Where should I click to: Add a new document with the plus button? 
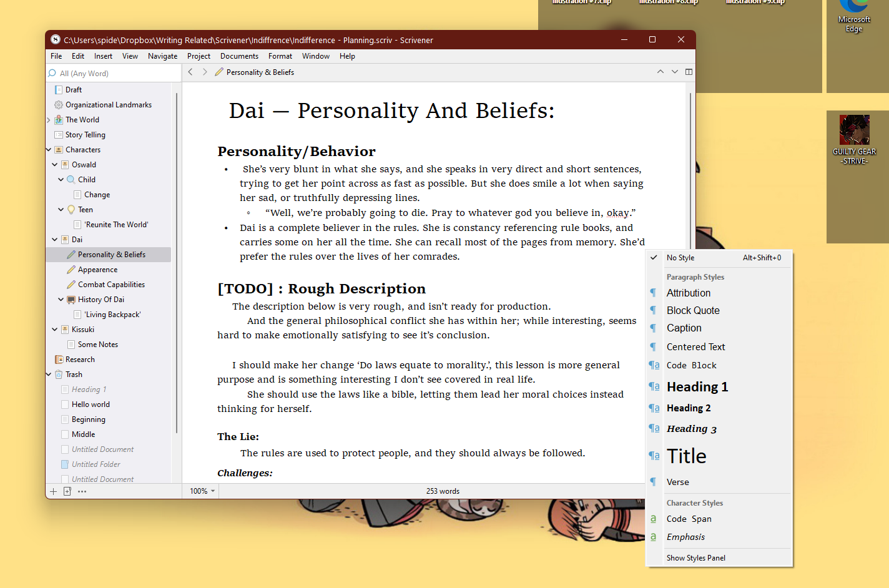coord(53,491)
